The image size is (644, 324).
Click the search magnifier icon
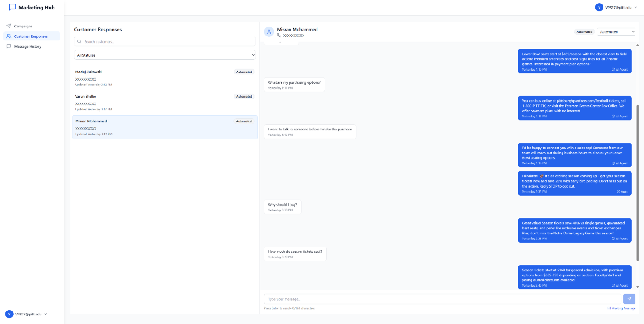click(x=79, y=42)
